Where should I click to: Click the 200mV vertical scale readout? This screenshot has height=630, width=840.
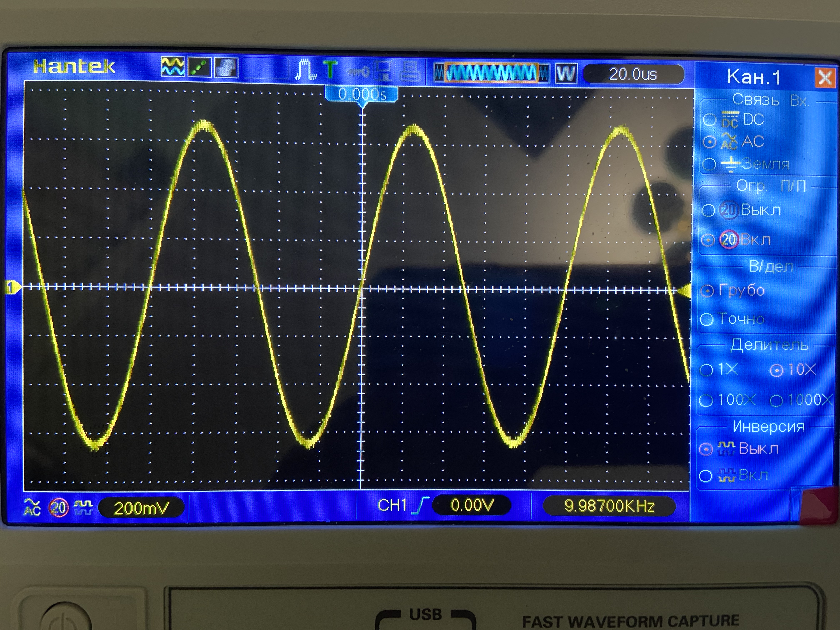tap(141, 508)
